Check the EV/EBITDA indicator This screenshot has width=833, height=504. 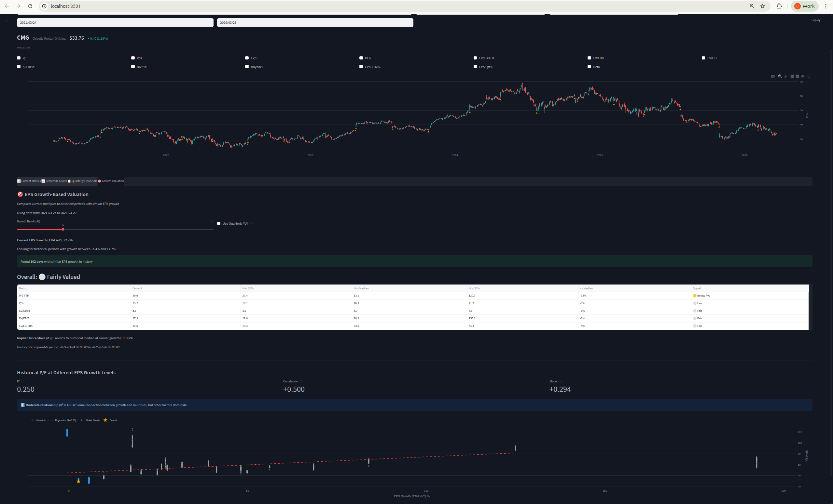click(475, 58)
